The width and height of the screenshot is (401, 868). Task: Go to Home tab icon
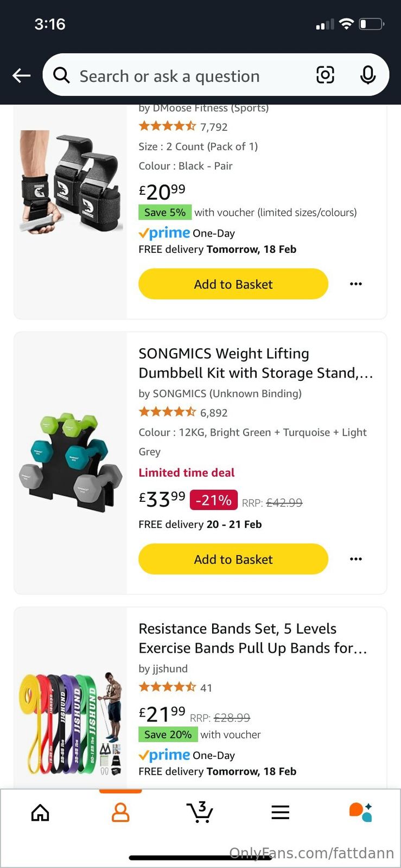(40, 812)
